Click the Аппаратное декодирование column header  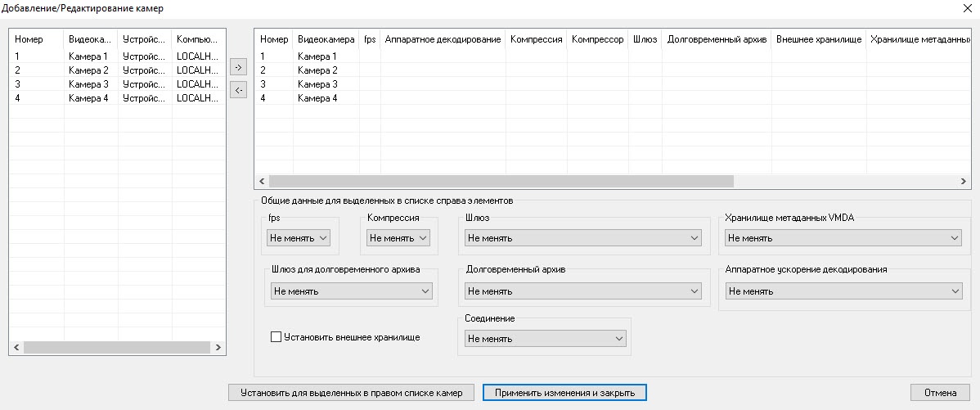pos(442,39)
